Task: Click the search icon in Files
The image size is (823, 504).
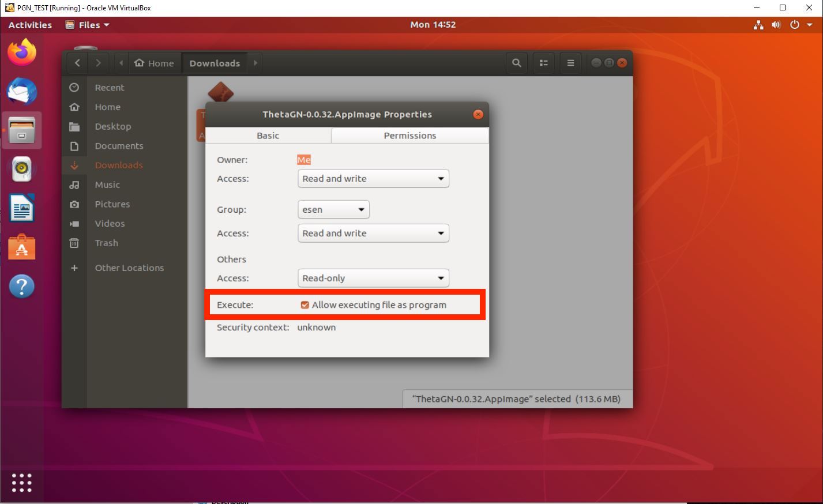Action: point(517,63)
